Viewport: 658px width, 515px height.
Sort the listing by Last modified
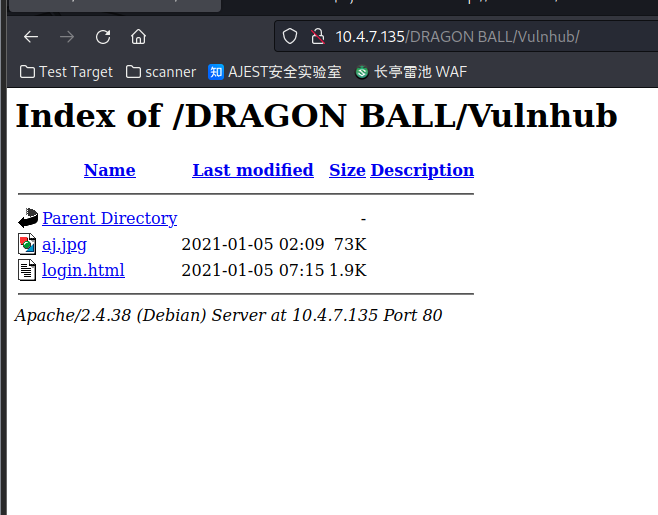(x=253, y=170)
